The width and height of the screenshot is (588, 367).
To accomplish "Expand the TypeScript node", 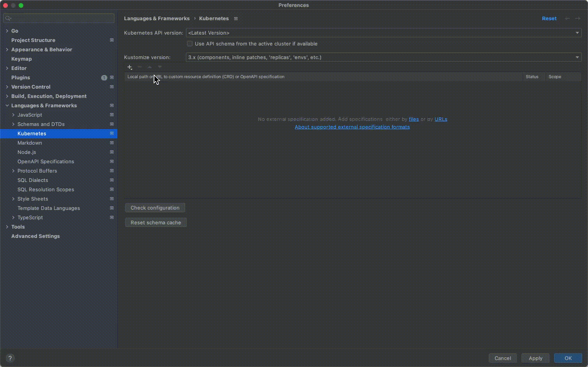I will click(x=13, y=217).
